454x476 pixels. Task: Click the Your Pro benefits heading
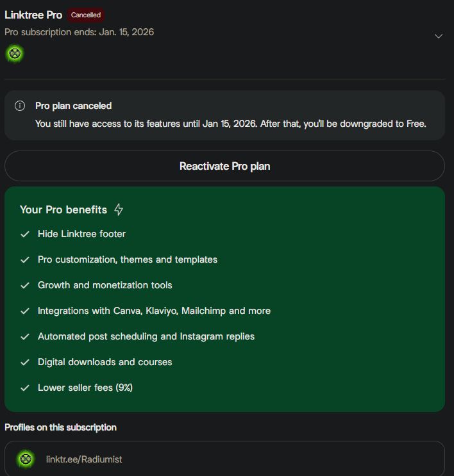click(x=63, y=209)
